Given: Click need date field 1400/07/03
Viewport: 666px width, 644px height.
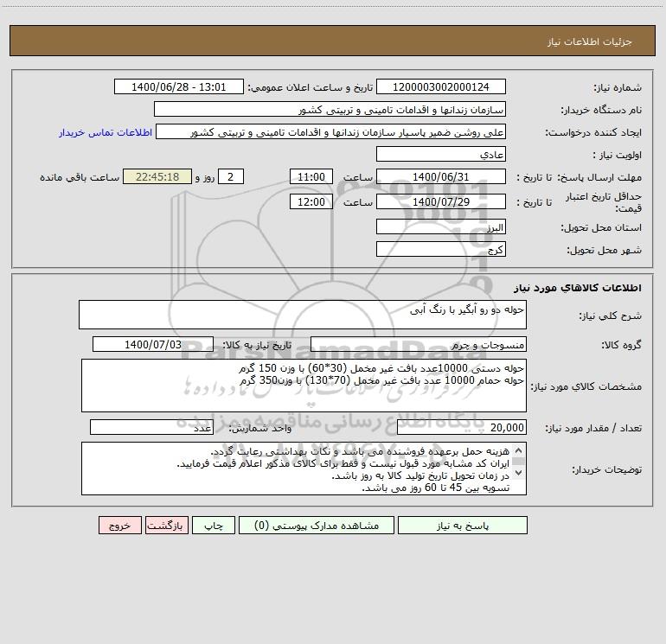Looking at the screenshot, I should tap(153, 344).
